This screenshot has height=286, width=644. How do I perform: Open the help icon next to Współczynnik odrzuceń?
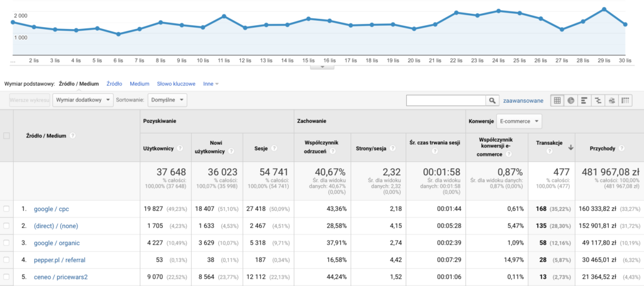332,151
